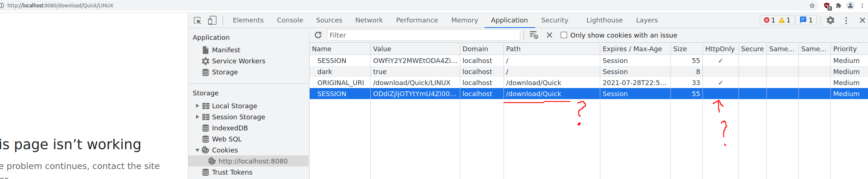Open Storage under Application section

[x=225, y=72]
